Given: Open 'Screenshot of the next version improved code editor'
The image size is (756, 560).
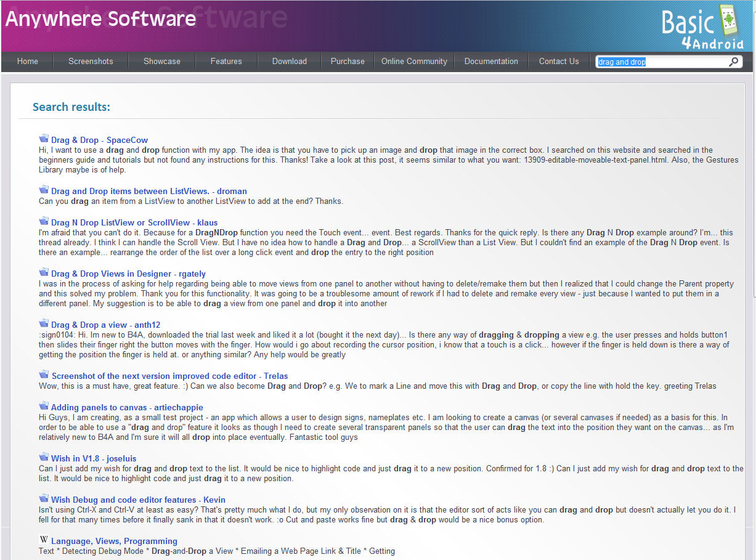Looking at the screenshot, I should click(x=169, y=376).
